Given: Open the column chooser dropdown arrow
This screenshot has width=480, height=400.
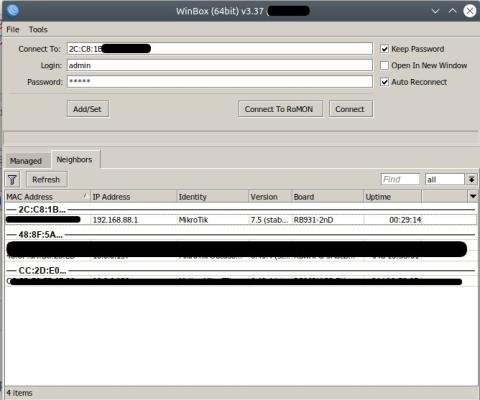Looking at the screenshot, I should pyautogui.click(x=473, y=196).
